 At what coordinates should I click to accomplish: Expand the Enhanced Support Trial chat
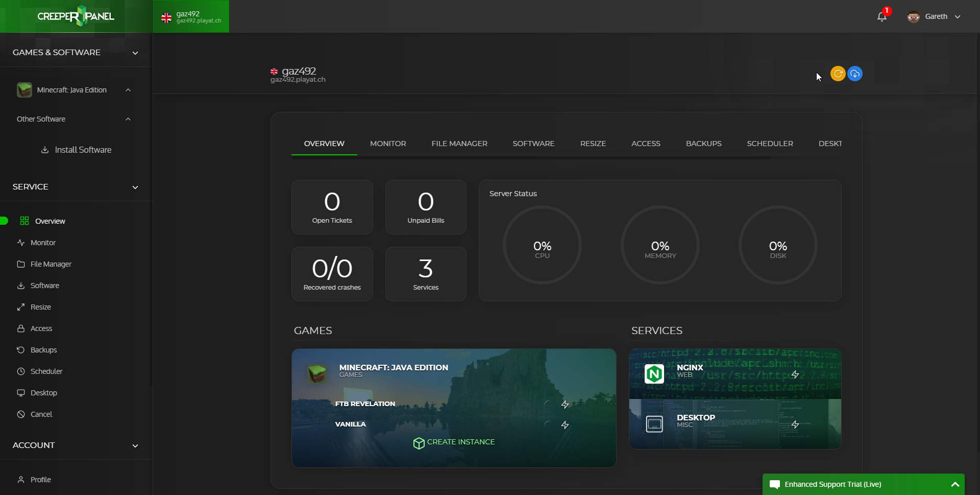pyautogui.click(x=955, y=484)
